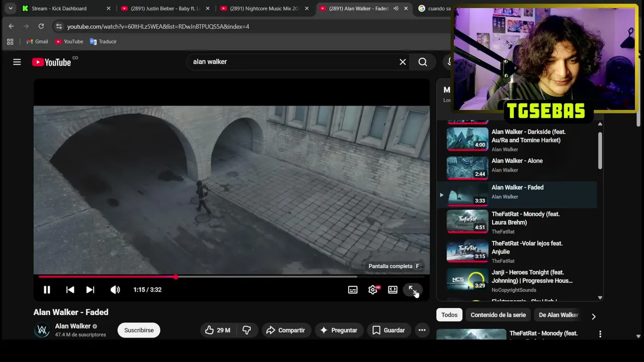Skip to next video in playlist
The image size is (644, 362).
90,290
